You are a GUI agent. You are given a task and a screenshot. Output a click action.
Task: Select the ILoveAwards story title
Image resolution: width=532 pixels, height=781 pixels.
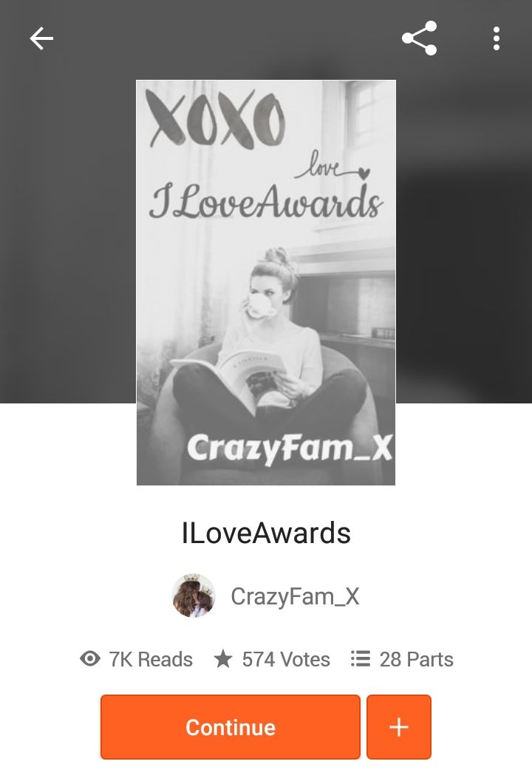point(266,533)
